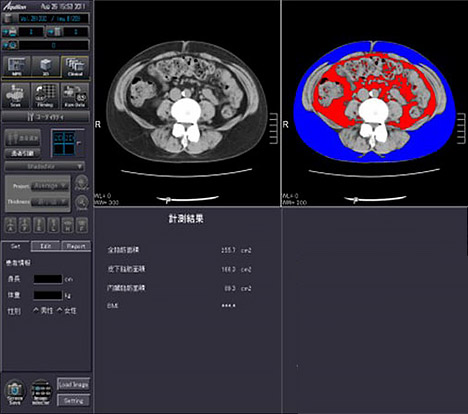Switch to the Report tab
Viewport: 468px width, 414px height.
[76, 246]
